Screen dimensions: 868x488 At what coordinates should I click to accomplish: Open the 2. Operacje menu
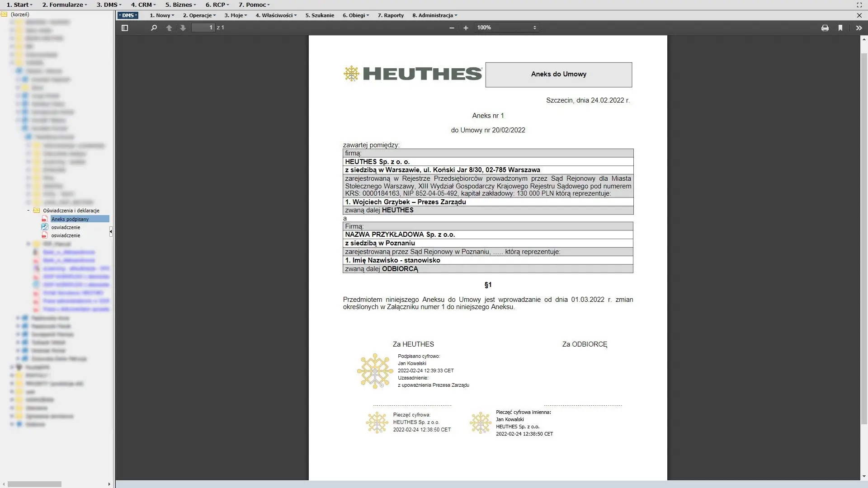tap(199, 15)
